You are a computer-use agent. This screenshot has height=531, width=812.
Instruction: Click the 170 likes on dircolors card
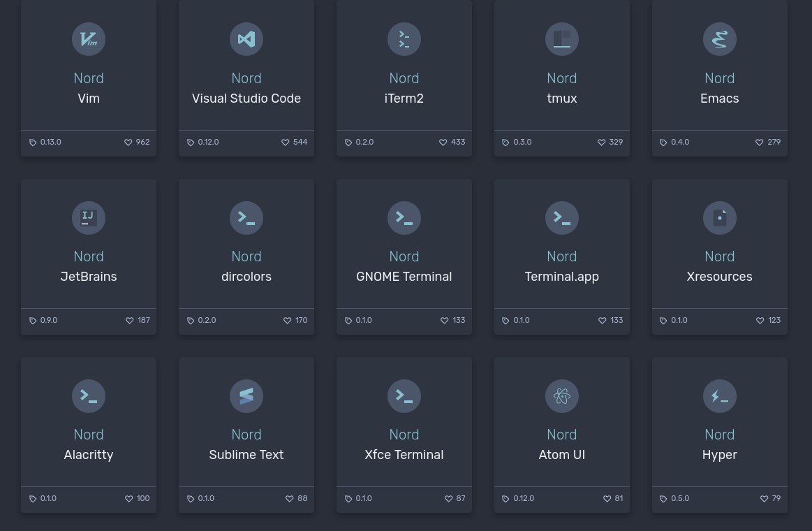coord(302,320)
